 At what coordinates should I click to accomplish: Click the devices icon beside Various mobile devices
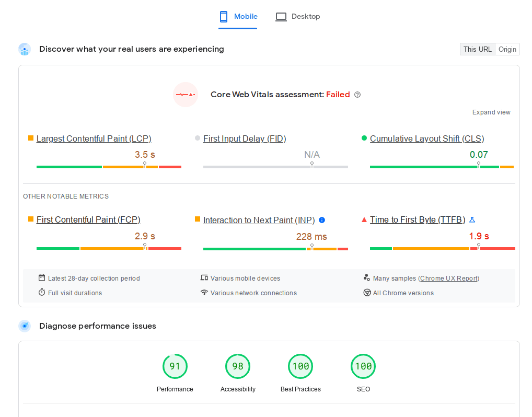coord(204,278)
